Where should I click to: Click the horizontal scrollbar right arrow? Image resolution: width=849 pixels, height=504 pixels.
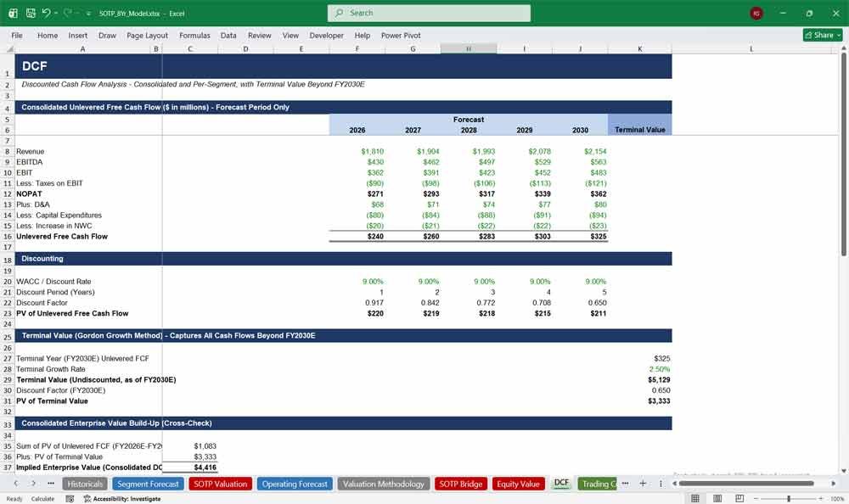tap(834, 484)
